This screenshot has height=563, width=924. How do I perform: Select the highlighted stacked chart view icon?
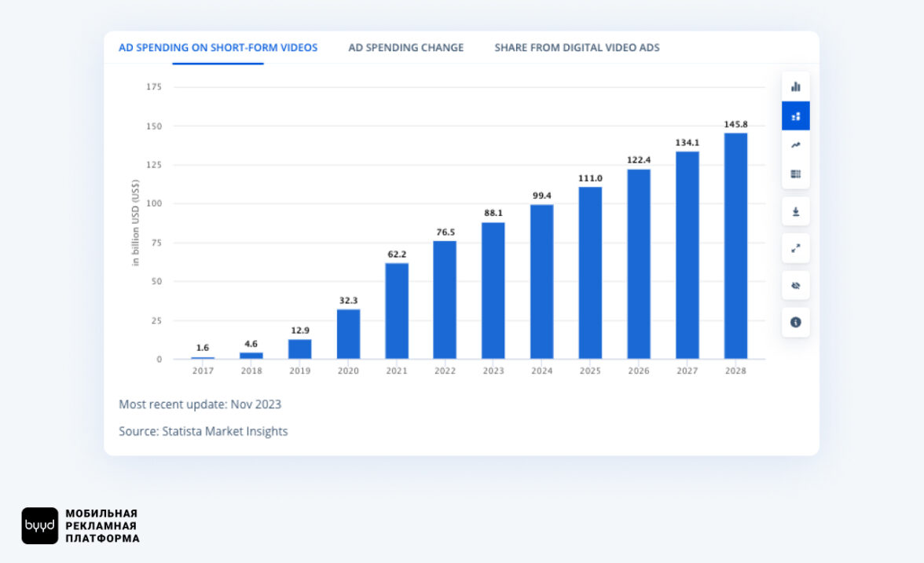[x=795, y=116]
